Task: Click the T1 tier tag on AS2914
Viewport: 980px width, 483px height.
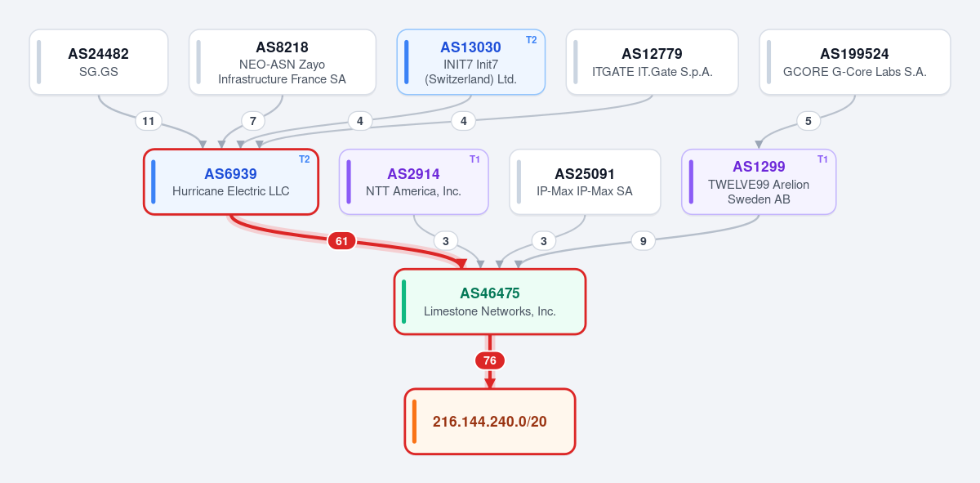Action: point(475,159)
